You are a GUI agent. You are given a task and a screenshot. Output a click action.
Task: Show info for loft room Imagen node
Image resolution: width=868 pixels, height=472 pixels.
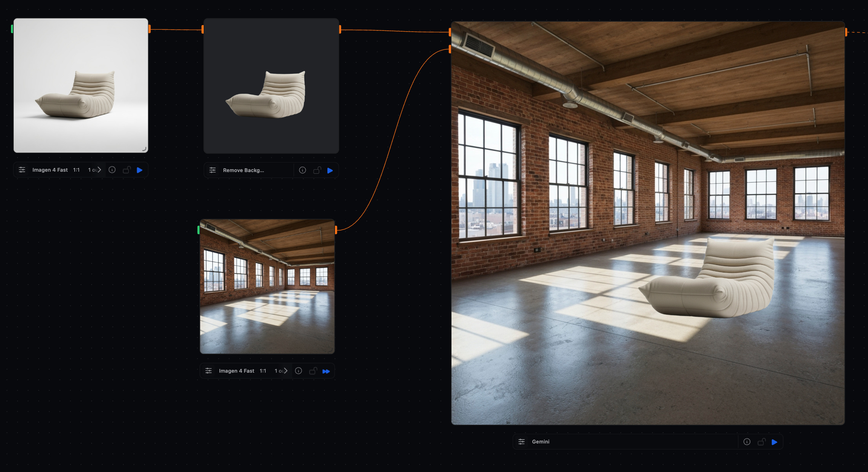coord(298,371)
